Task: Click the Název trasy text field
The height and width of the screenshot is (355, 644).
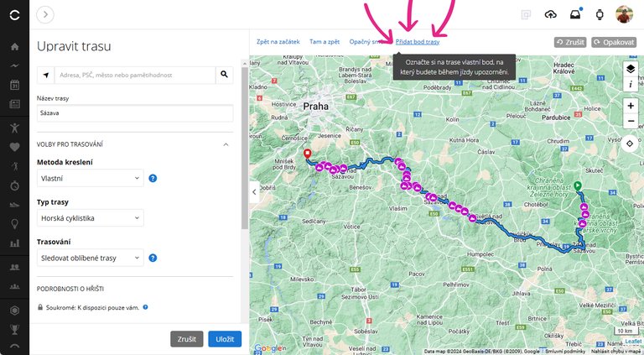Action: tap(134, 112)
